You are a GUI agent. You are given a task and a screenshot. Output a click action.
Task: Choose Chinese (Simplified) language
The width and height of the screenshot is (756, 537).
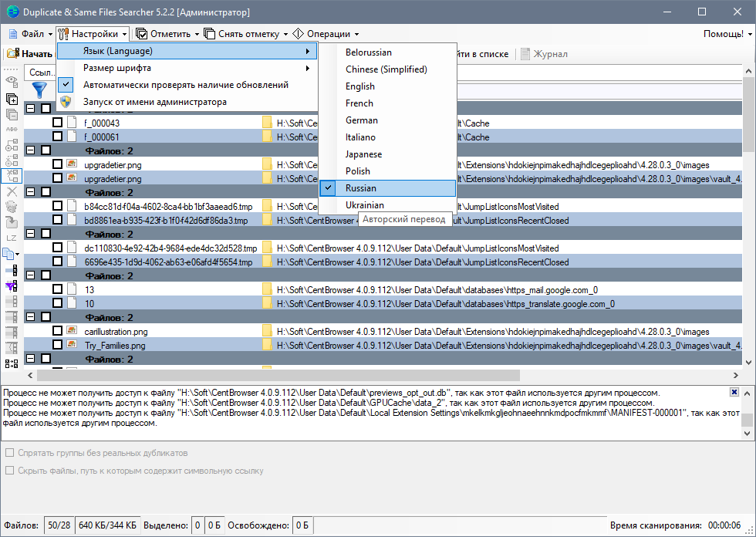[x=387, y=69]
